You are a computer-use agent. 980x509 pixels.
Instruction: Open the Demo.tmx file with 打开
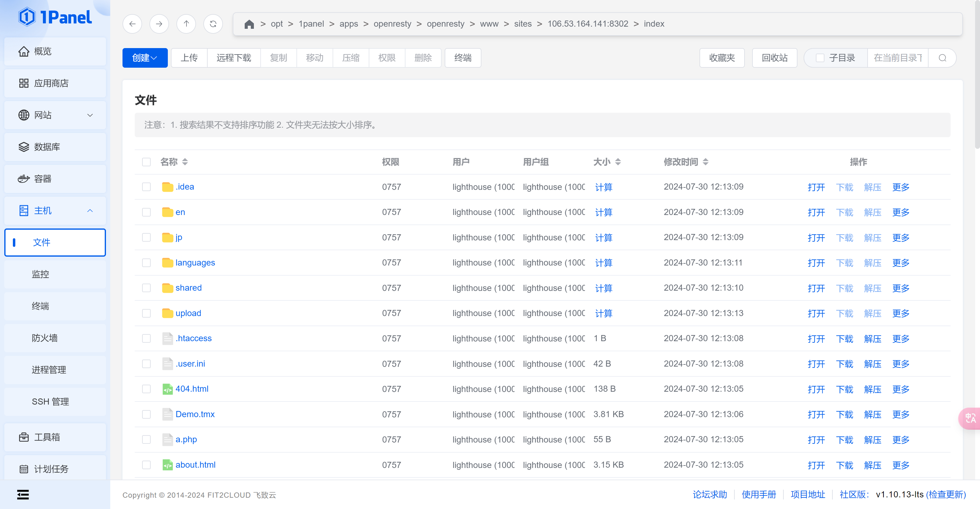[816, 414]
